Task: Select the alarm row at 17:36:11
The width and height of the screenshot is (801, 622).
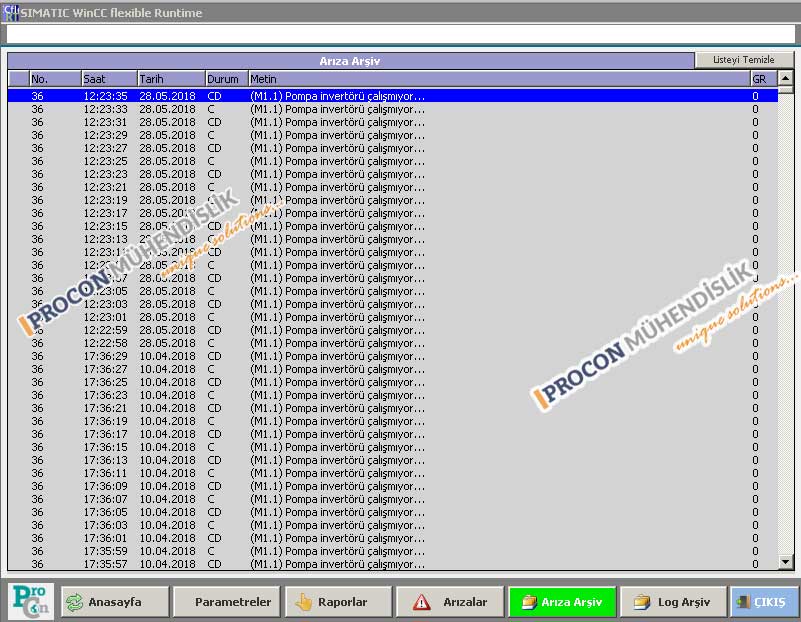Action: coord(392,473)
